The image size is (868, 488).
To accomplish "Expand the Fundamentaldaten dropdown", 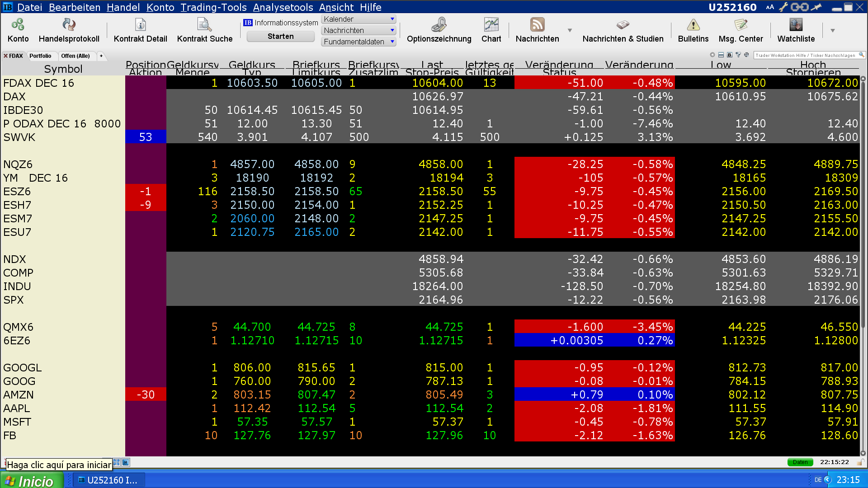I will (392, 42).
